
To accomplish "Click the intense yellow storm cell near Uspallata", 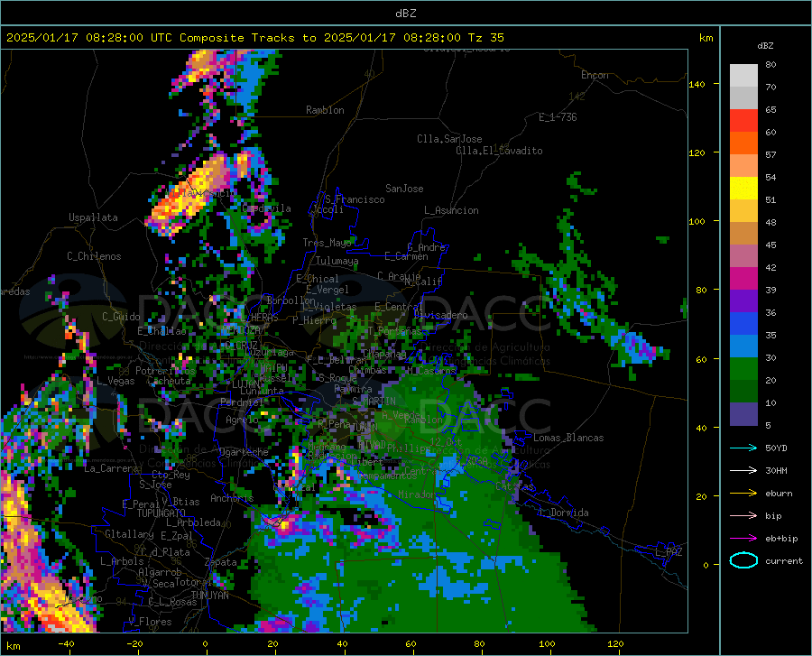I will (189, 197).
